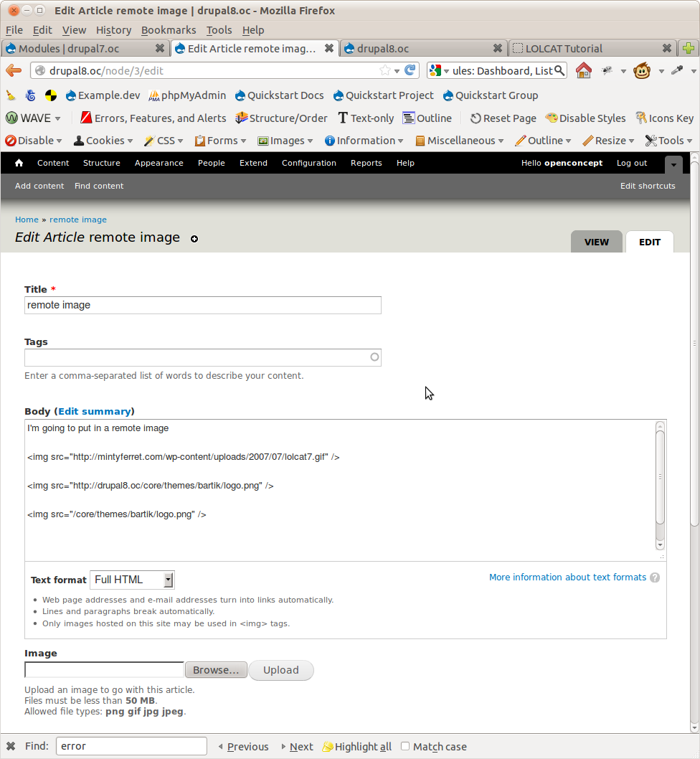Click WAVE Errors, Features, and Alerts

point(153,118)
